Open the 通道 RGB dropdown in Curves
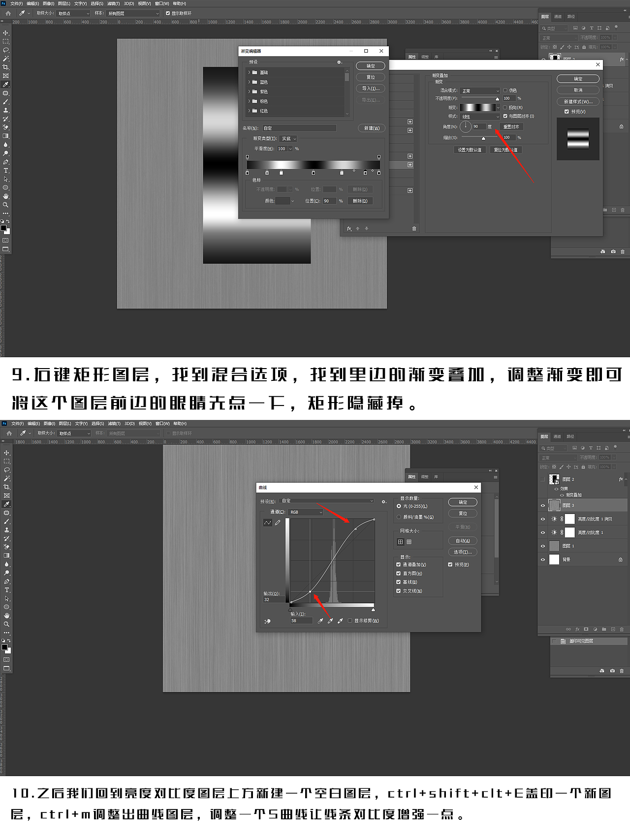630x840 pixels. [x=306, y=512]
